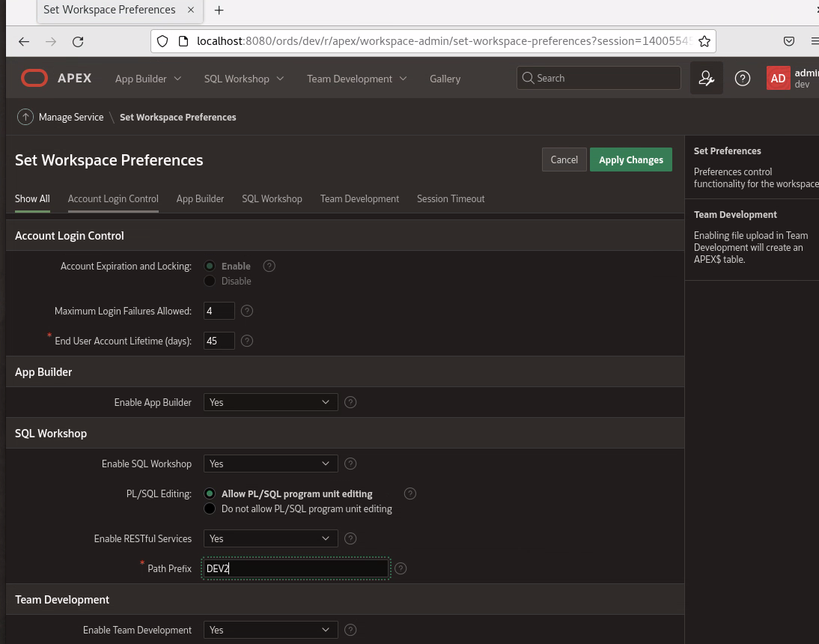Reload the page with browser refresh icon
This screenshot has width=819, height=644.
tap(78, 41)
